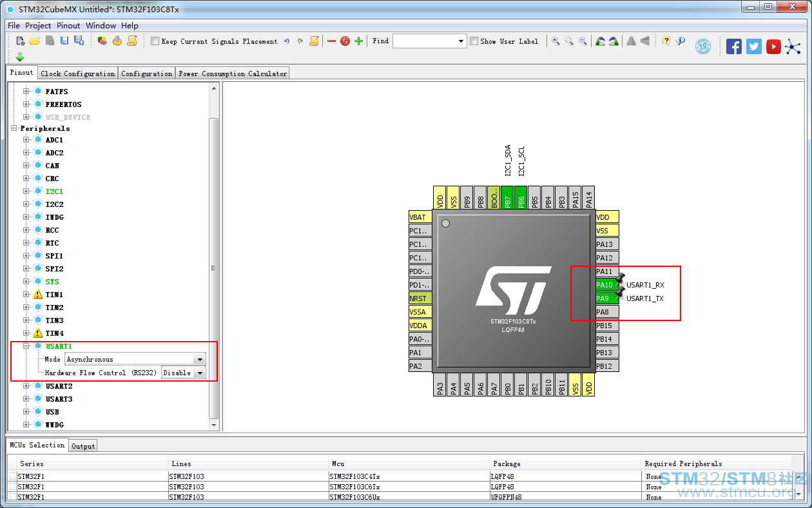Open the Pinout menu
Image resolution: width=812 pixels, height=508 pixels.
pos(68,26)
